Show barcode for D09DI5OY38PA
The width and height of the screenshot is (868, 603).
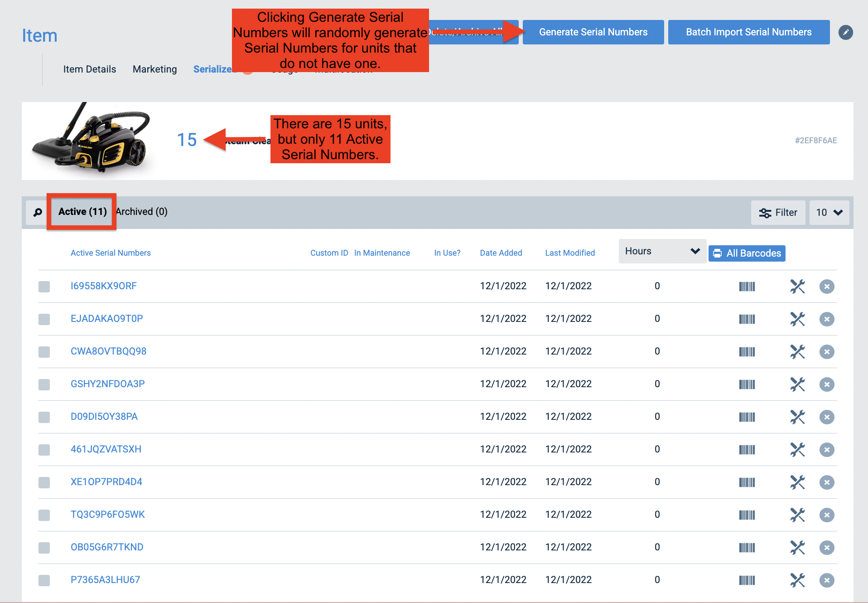pos(747,417)
